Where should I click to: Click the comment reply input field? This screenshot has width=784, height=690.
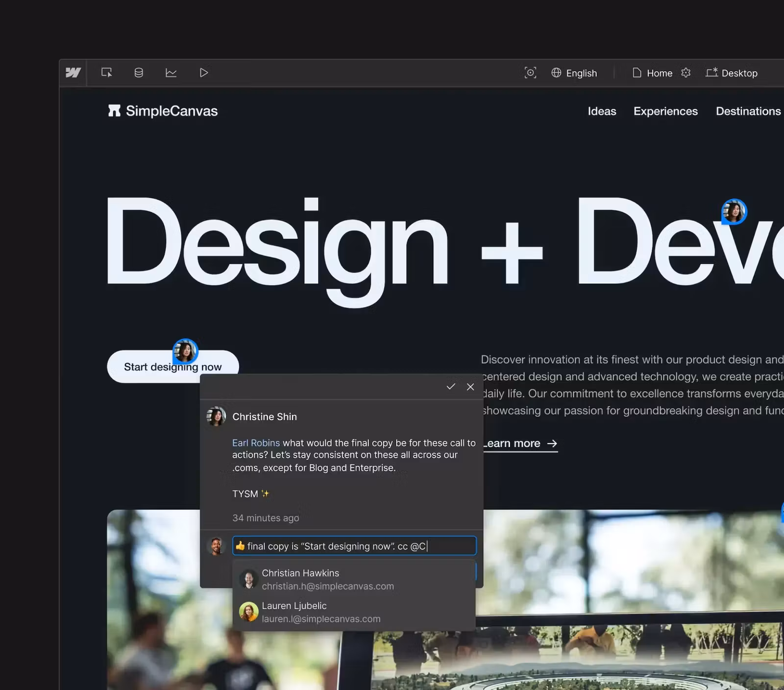click(354, 546)
